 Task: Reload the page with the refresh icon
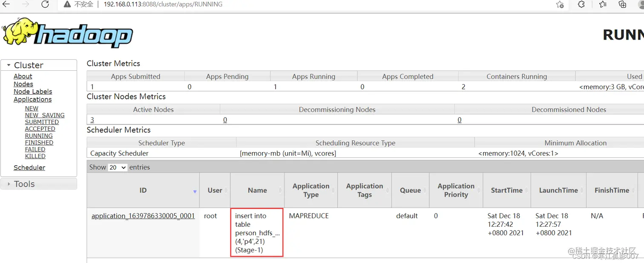tap(45, 4)
